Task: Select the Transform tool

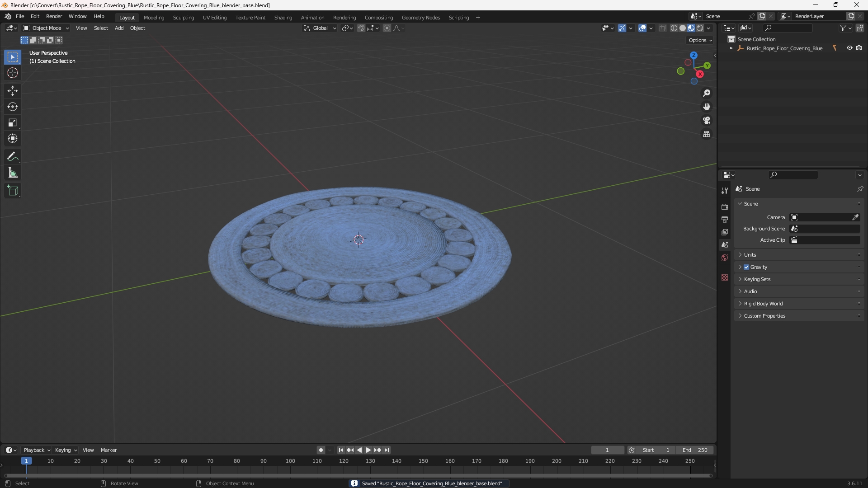Action: tap(13, 138)
